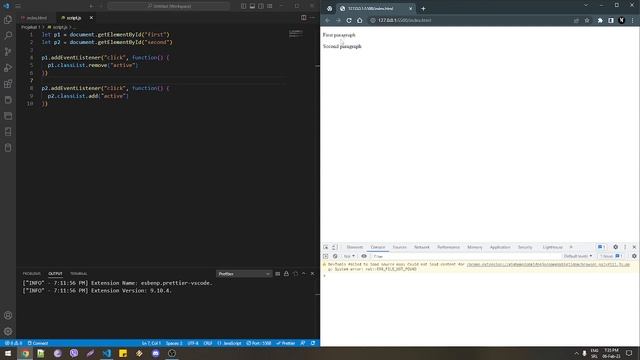The width and height of the screenshot is (640, 360).
Task: Open the Source Control view
Action: click(8, 51)
